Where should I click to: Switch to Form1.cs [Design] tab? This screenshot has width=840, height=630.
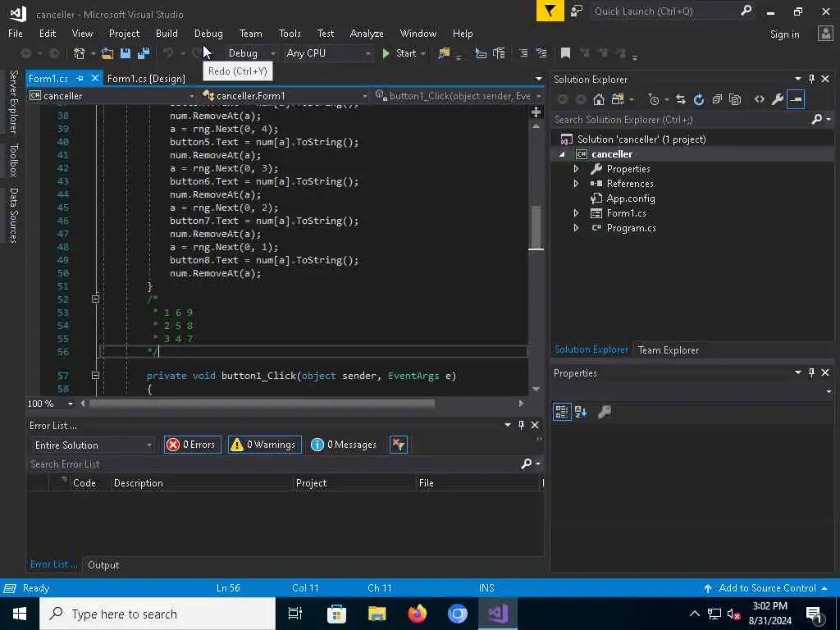point(146,78)
